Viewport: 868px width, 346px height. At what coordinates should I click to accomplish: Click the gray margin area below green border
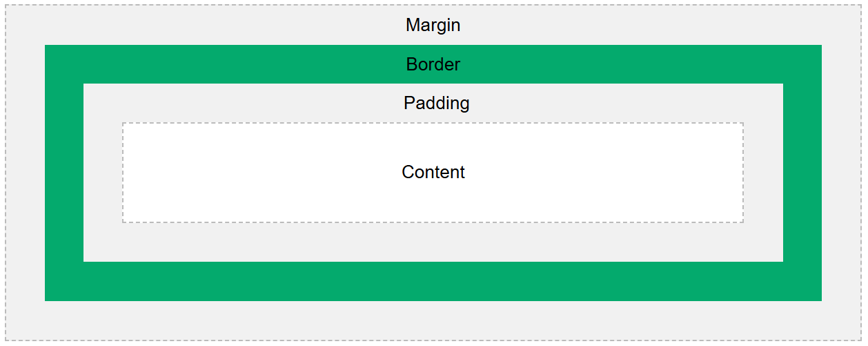click(433, 320)
